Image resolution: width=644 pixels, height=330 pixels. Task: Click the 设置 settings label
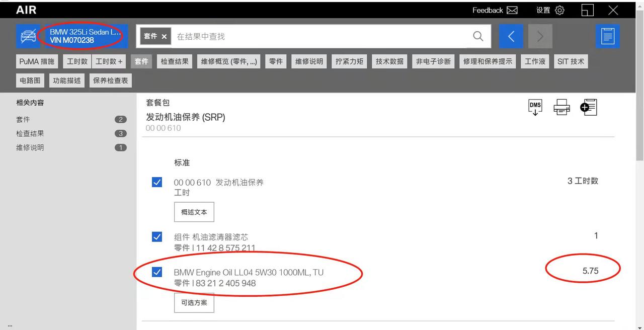pyautogui.click(x=543, y=10)
